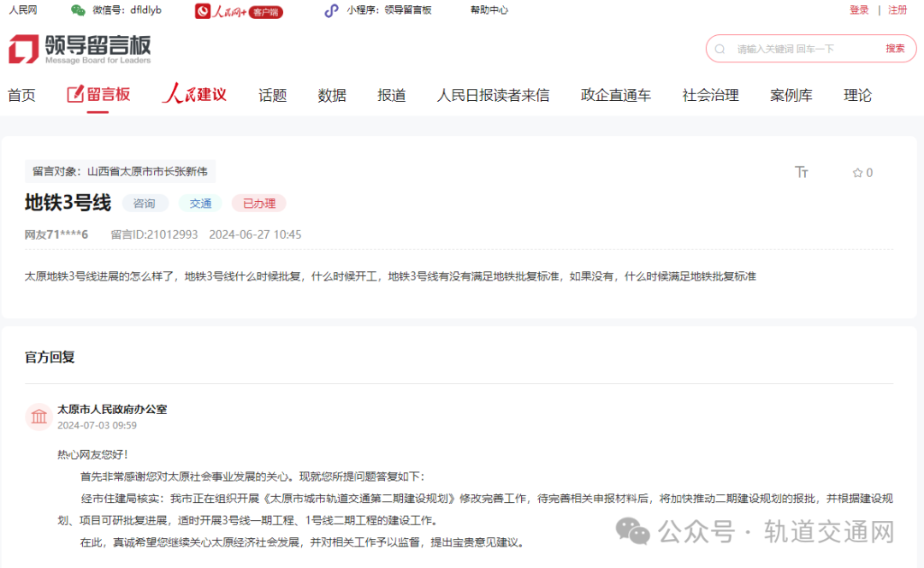Click the 登录 link
The height and width of the screenshot is (568, 924).
(x=859, y=9)
